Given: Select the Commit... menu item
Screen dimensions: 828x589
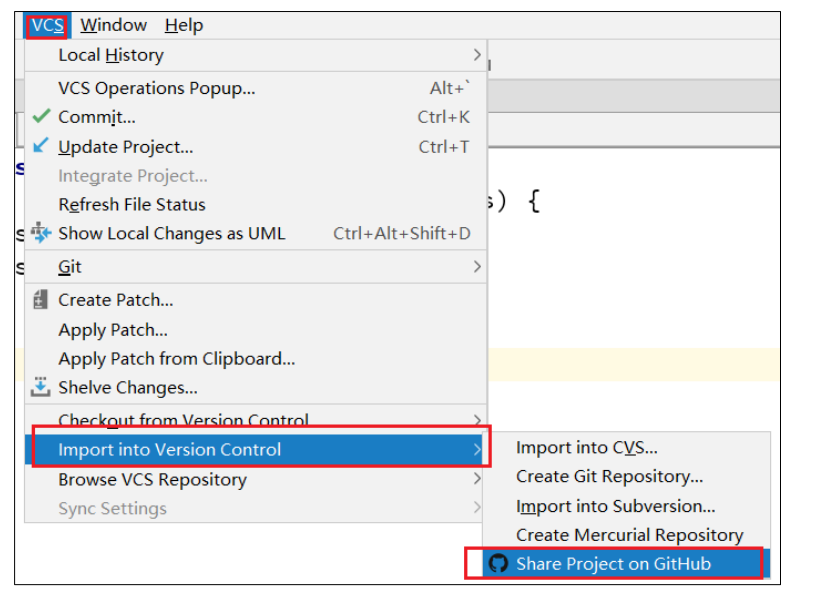Looking at the screenshot, I should tap(255, 117).
